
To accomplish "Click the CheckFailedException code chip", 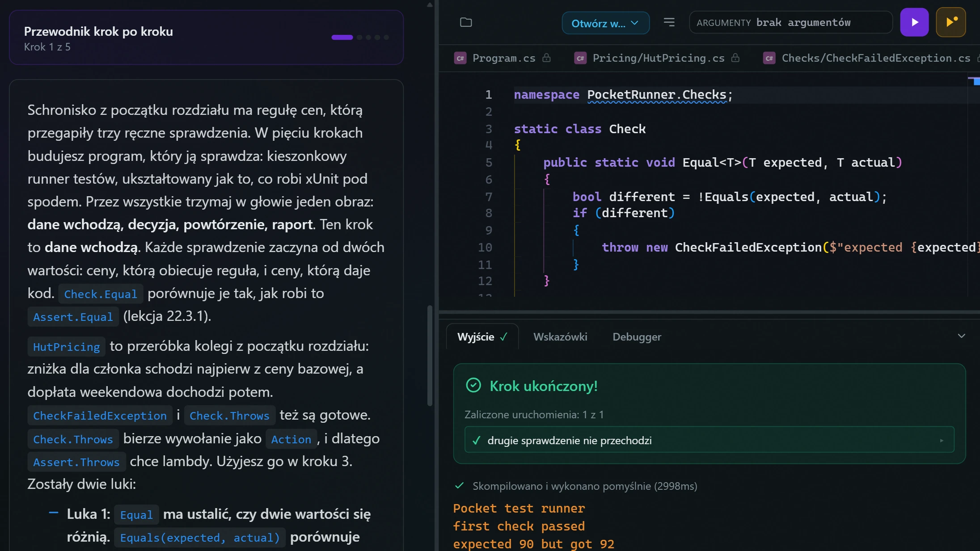I will coord(100,416).
